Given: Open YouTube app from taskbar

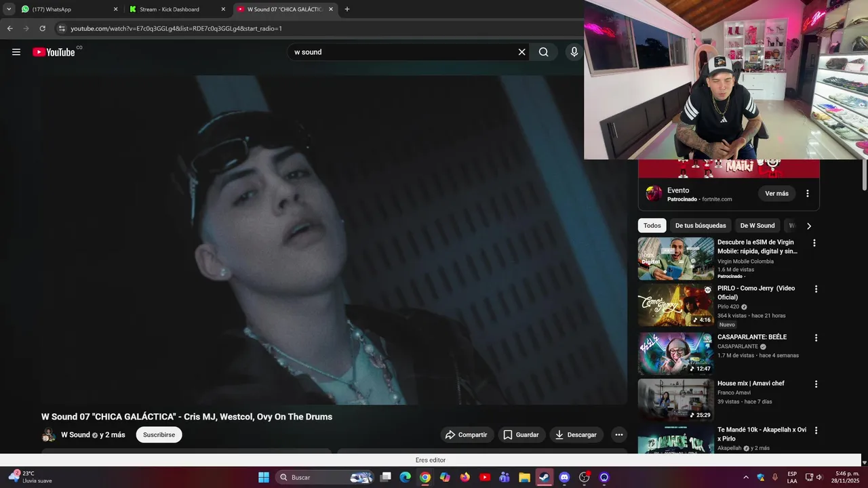Looking at the screenshot, I should pos(485,477).
